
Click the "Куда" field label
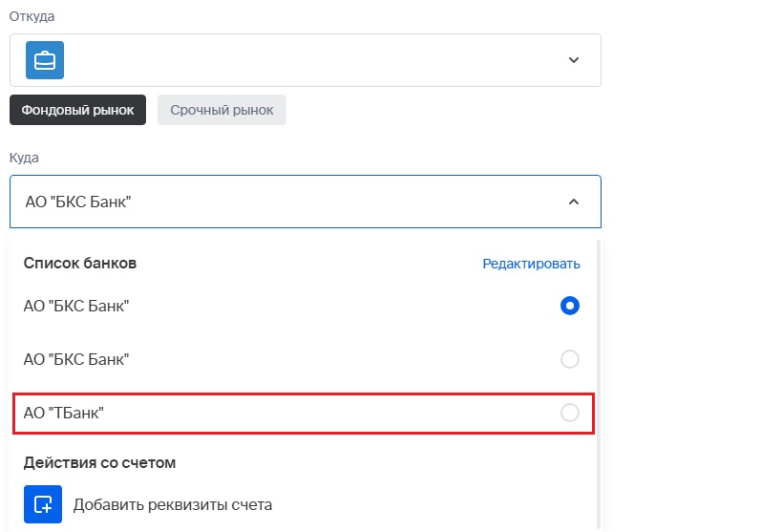click(x=24, y=157)
